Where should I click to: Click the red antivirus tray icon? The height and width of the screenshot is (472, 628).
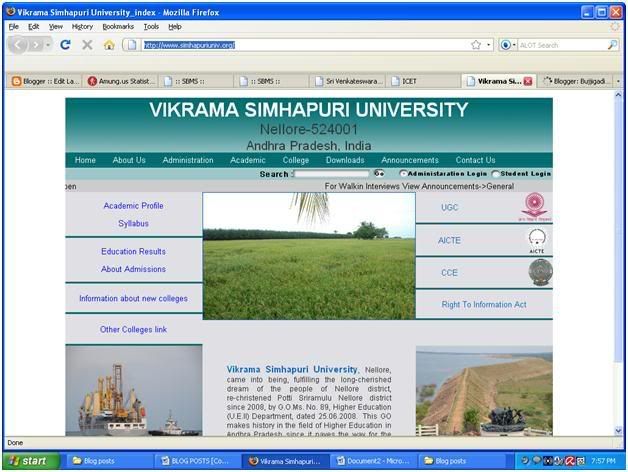(570, 461)
